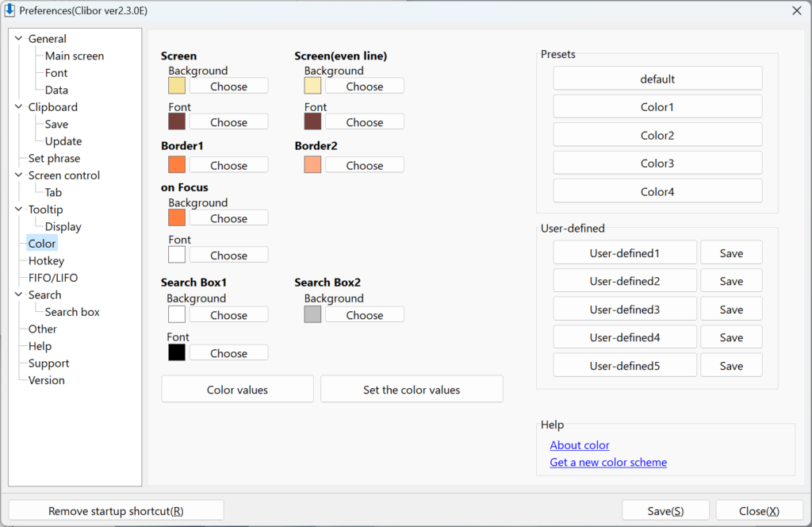Viewport: 812px width, 527px height.
Task: Click the Screen(even line) Font color swatch
Action: point(312,121)
